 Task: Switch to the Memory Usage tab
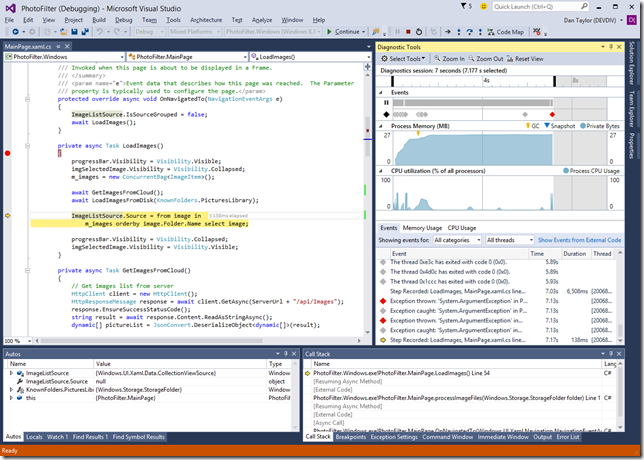tap(422, 228)
